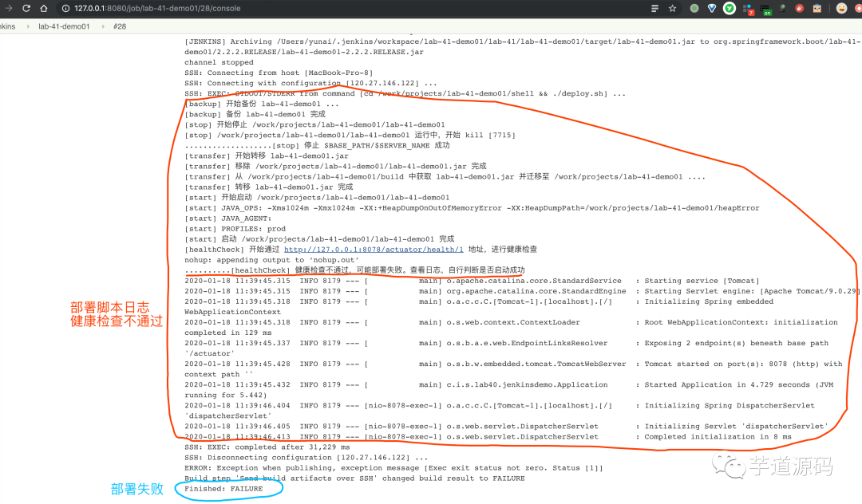
Task: Click '[start] PROFILES: prod' log line
Action: tap(235, 228)
